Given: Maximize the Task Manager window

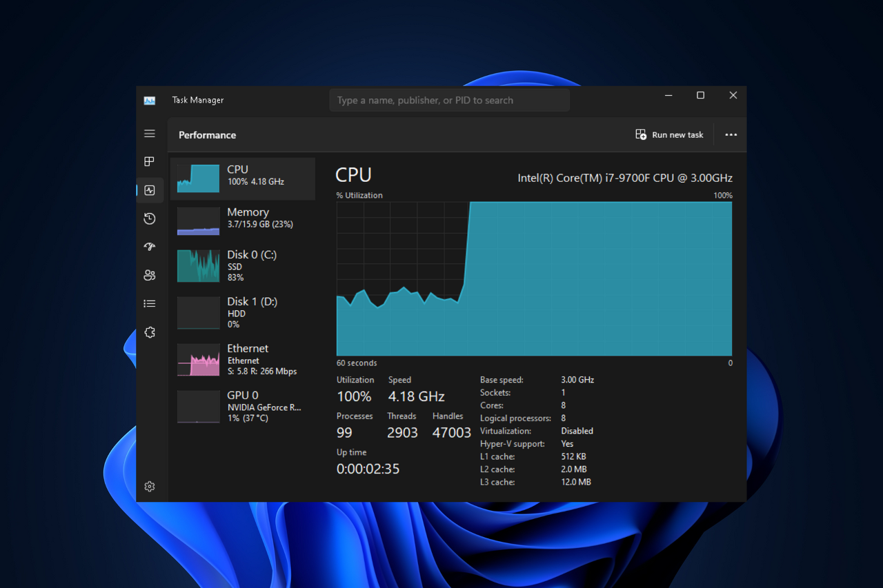Looking at the screenshot, I should (x=700, y=96).
